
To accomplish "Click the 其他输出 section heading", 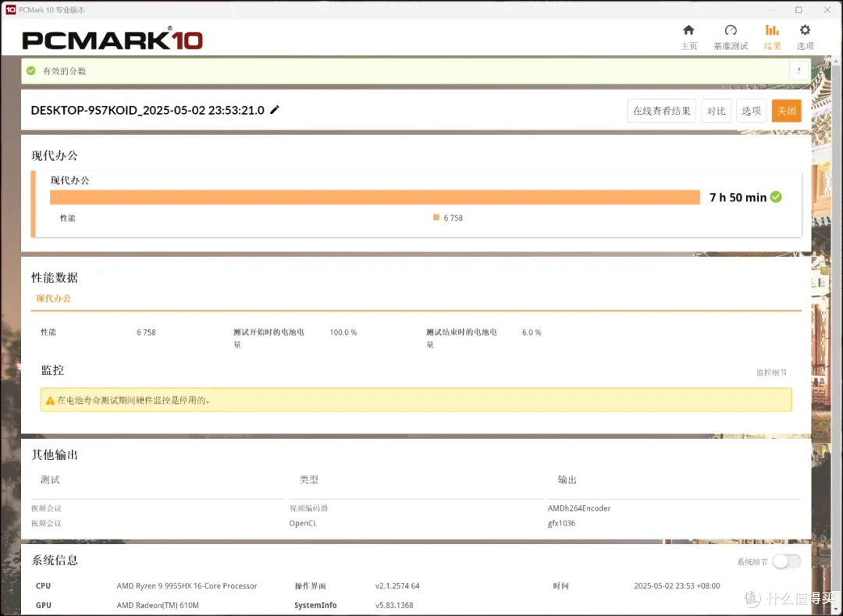I will [x=55, y=454].
